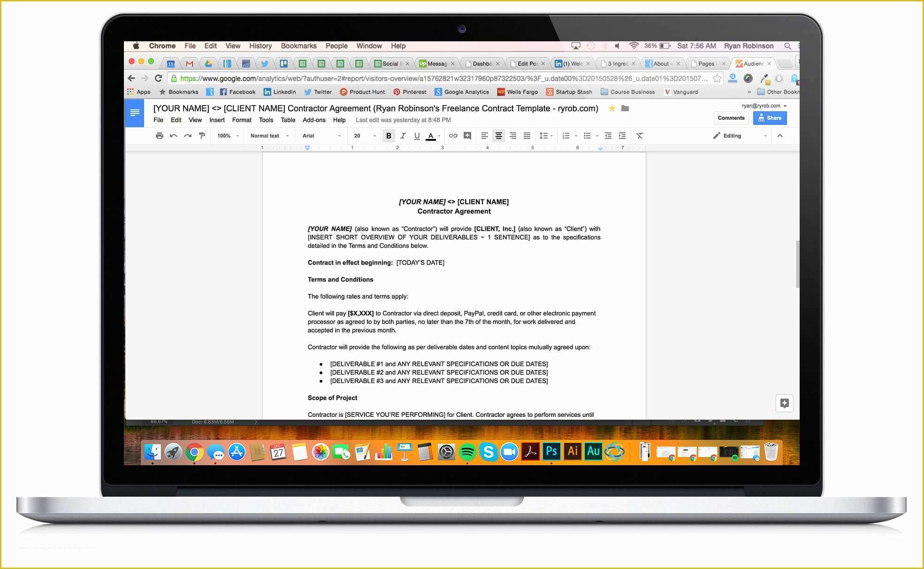924x569 pixels.
Task: Set left text alignment
Action: coord(484,136)
